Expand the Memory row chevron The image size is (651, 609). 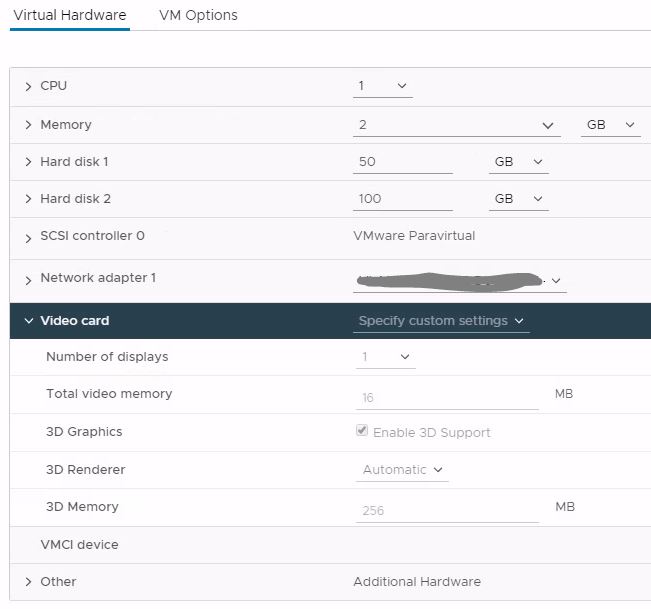(x=28, y=125)
